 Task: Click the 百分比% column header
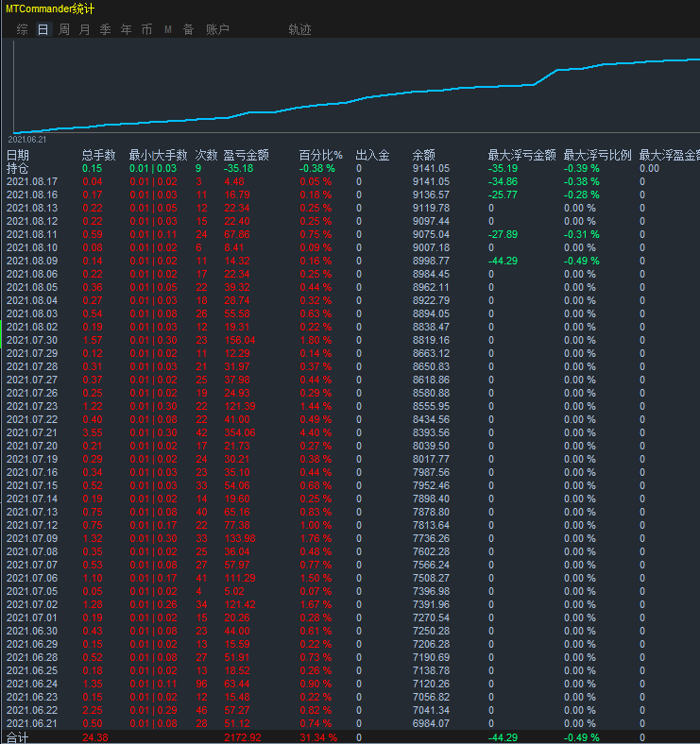pos(320,155)
